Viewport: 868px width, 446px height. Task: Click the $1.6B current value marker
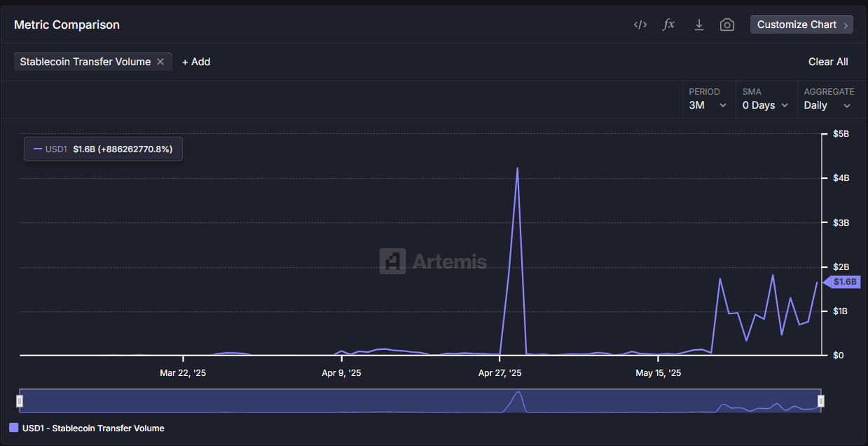pyautogui.click(x=841, y=282)
